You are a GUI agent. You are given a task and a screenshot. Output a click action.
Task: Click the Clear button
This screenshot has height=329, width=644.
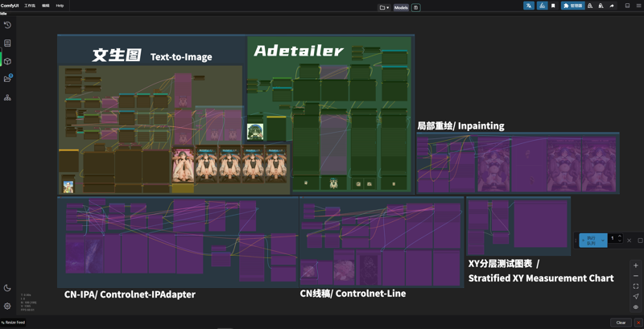tap(621, 323)
